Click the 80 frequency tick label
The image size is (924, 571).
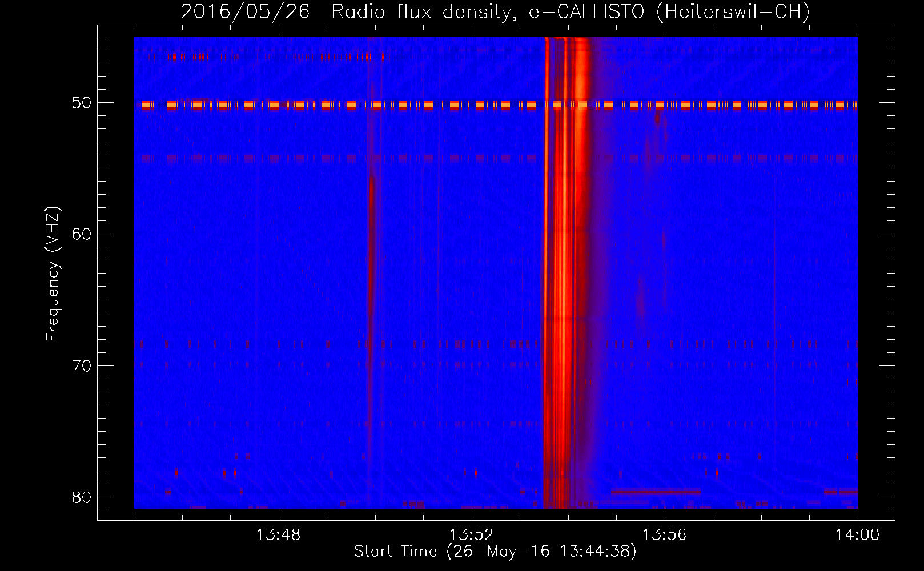click(82, 497)
